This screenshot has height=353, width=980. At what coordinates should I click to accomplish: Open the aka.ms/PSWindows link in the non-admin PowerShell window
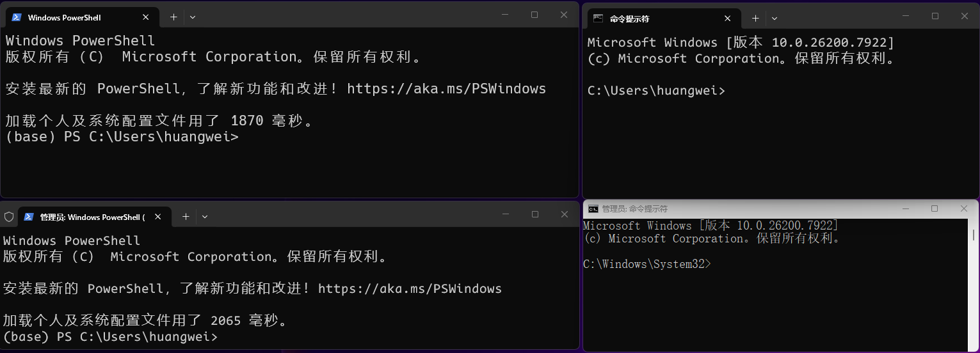(x=446, y=89)
